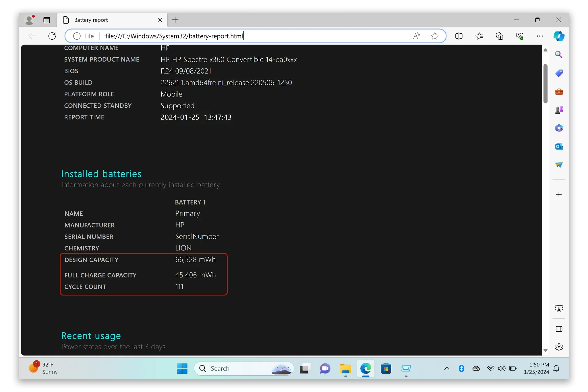
Task: Open the Split screen button
Action: pyautogui.click(x=459, y=36)
